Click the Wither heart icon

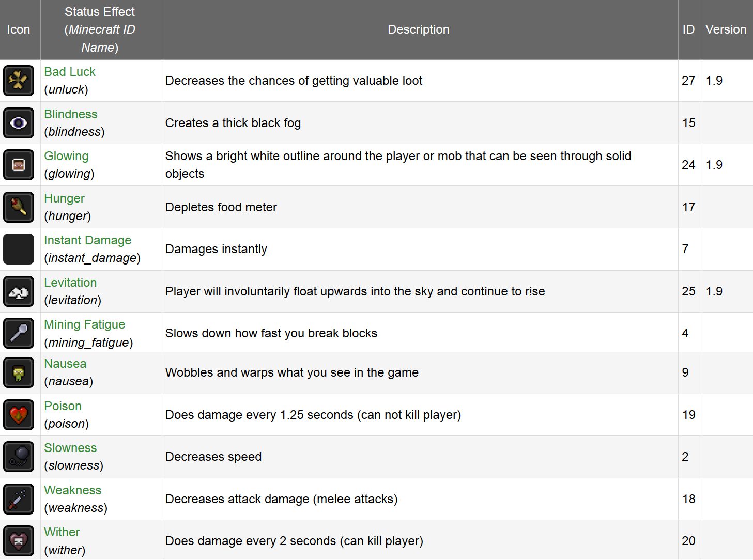(x=19, y=541)
